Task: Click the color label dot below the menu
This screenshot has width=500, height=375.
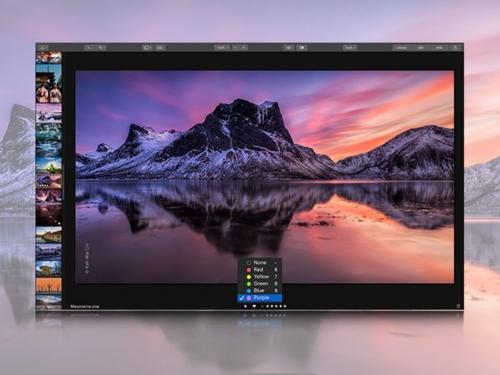Action: coord(245,306)
